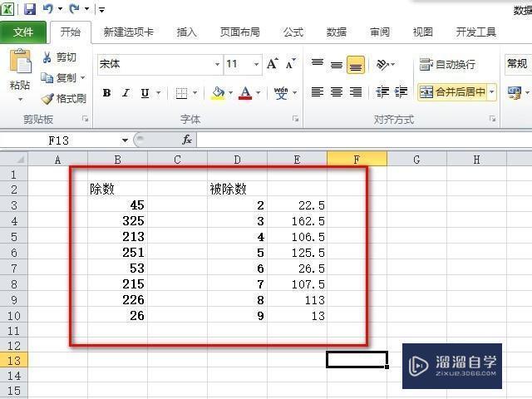Select cell containing 325

coord(118,221)
